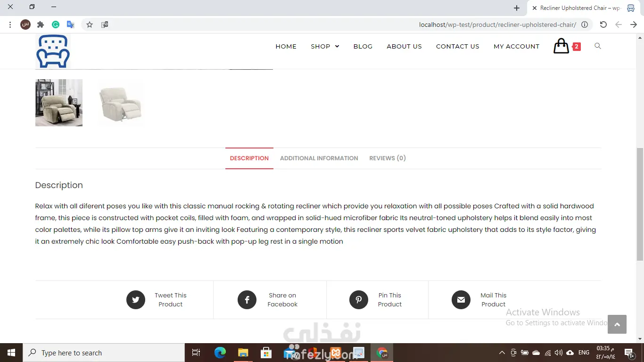Click the website search magnifier icon
Viewport: 644px width, 362px height.
tap(598, 46)
